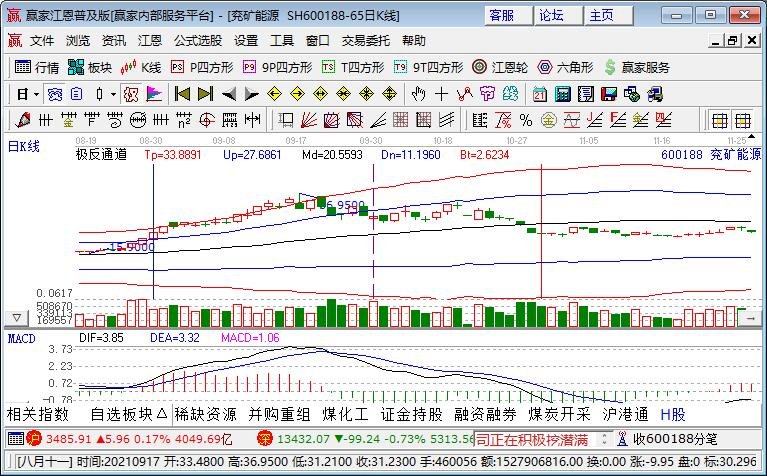Open 赢家服务 with dollar icon
This screenshot has width=767, height=476.
[636, 68]
